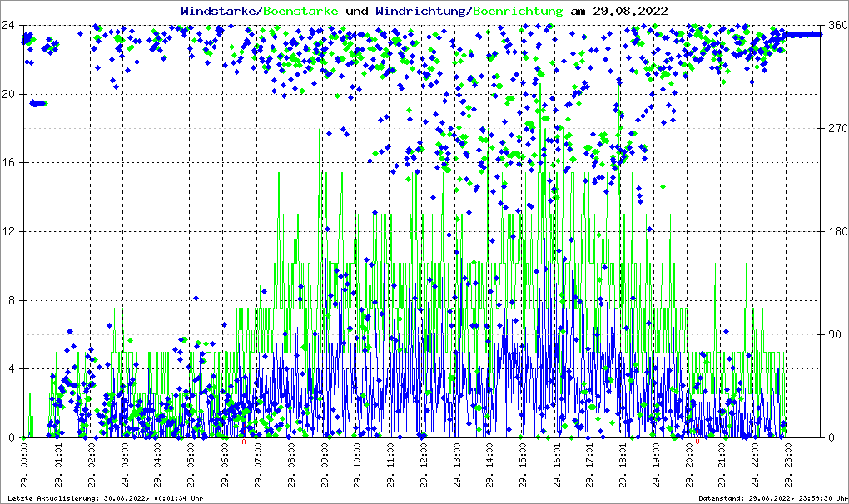Image resolution: width=849 pixels, height=504 pixels.
Task: Click the "29. 03:00" time axis label
Action: coord(125,466)
